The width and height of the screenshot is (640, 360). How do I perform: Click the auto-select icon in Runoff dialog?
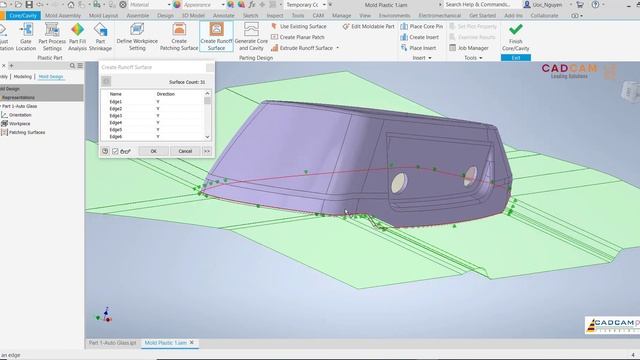coord(106,81)
